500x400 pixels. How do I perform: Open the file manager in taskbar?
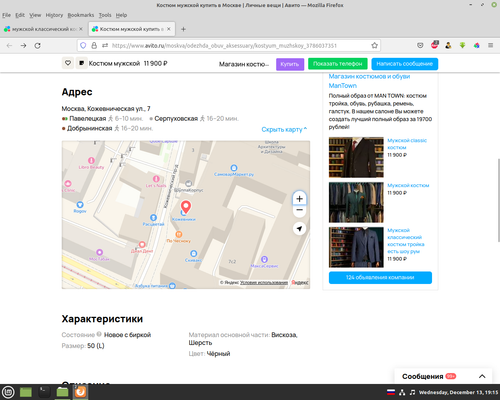coord(62,392)
